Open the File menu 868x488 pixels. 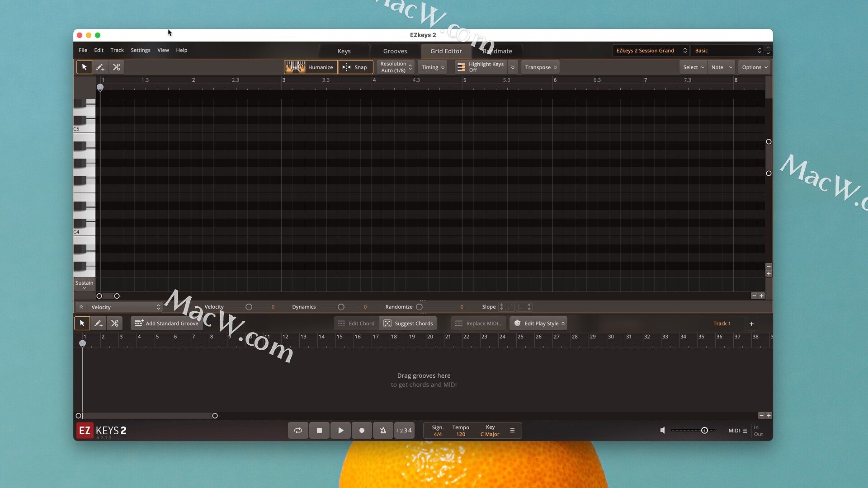tap(83, 50)
